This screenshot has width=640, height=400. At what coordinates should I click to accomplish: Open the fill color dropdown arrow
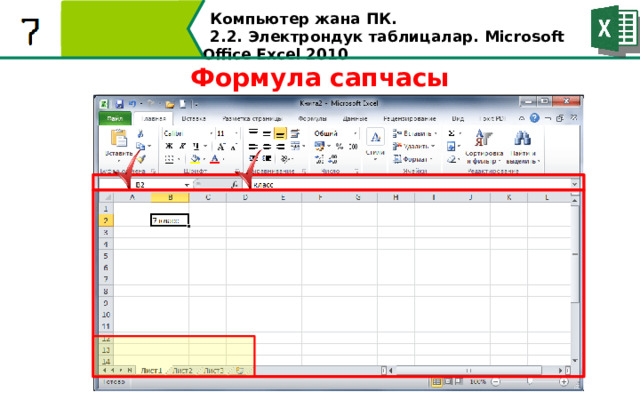(204, 159)
